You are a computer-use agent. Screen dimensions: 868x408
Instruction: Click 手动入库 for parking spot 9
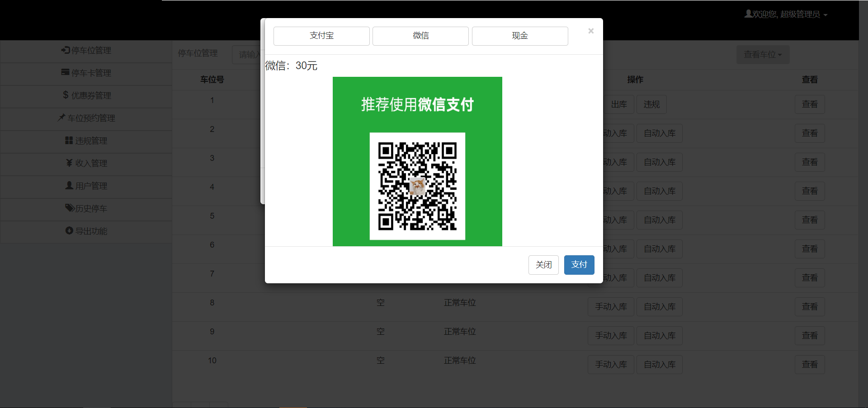611,336
